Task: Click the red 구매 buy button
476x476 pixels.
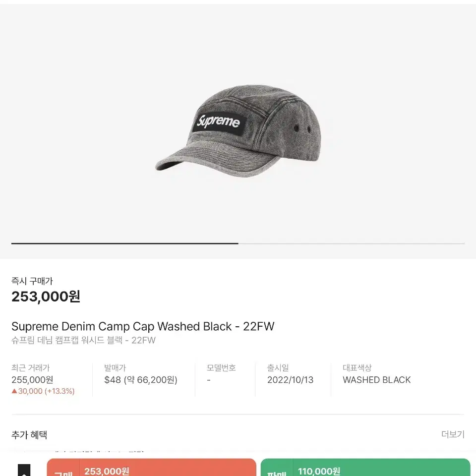Action: [x=152, y=468]
